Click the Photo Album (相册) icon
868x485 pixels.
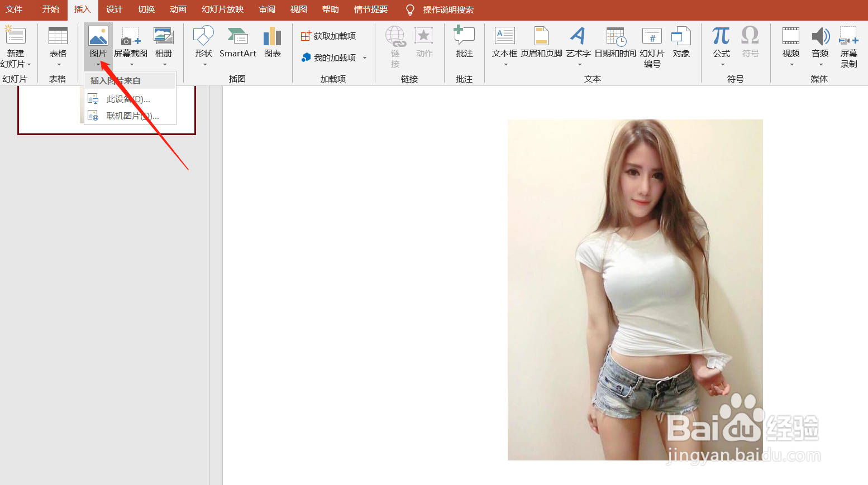[164, 36]
